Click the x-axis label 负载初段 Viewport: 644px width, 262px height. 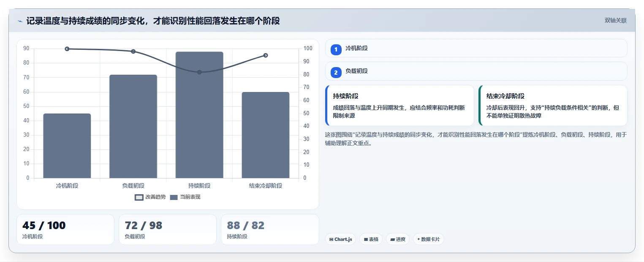133,186
